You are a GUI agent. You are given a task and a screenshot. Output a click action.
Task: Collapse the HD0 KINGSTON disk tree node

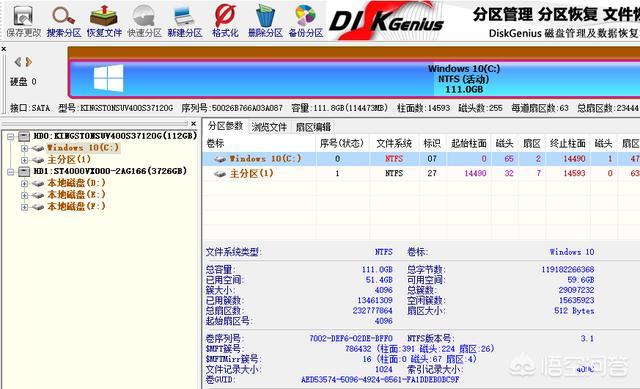click(11, 136)
